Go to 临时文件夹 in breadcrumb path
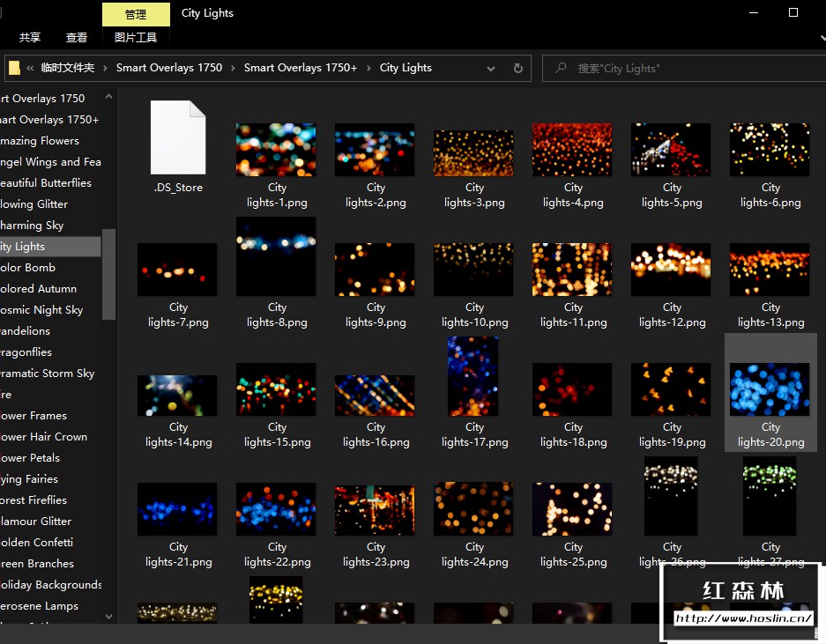Screen dimensions: 826x644 68,68
